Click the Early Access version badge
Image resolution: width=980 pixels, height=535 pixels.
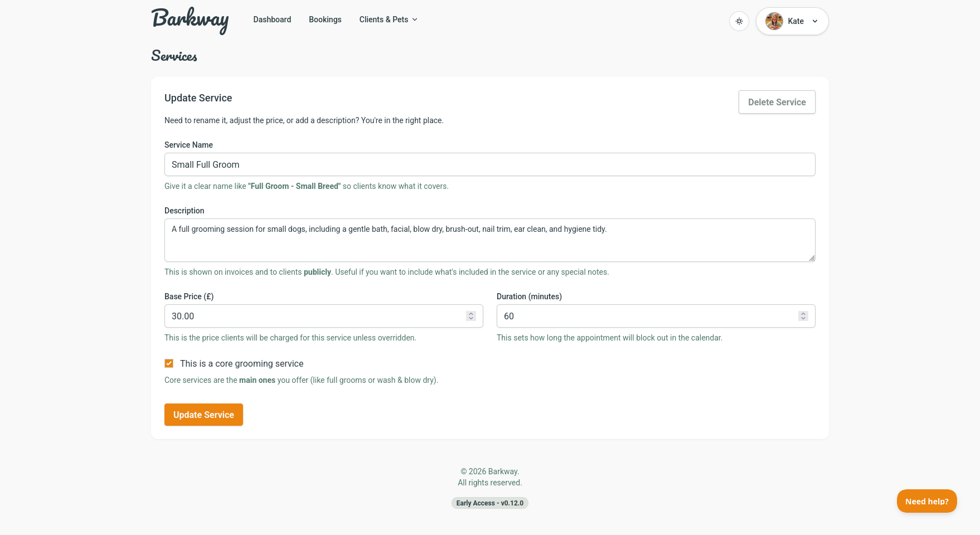489,503
